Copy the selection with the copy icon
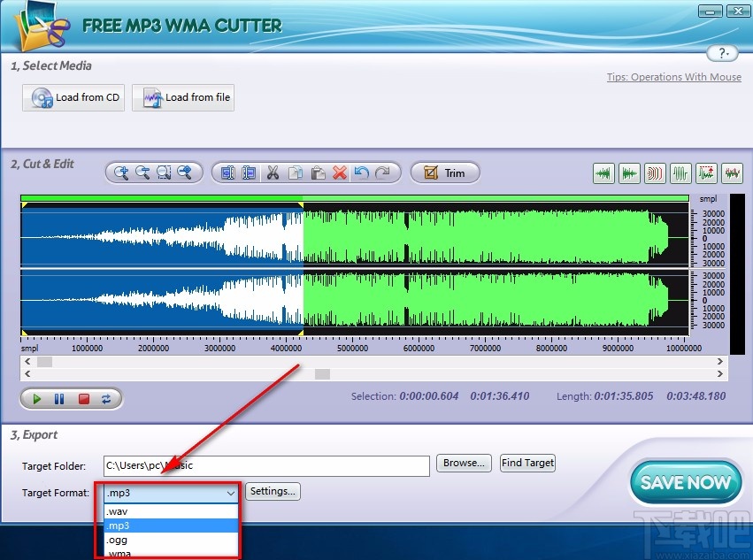 pos(296,173)
